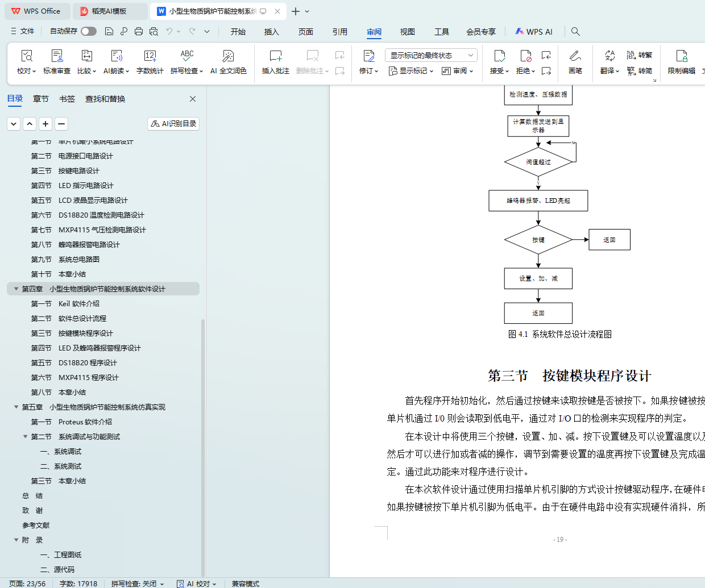This screenshot has height=588, width=705.
Task: Open the 限制编辑 restrict editing tool
Action: 681,61
